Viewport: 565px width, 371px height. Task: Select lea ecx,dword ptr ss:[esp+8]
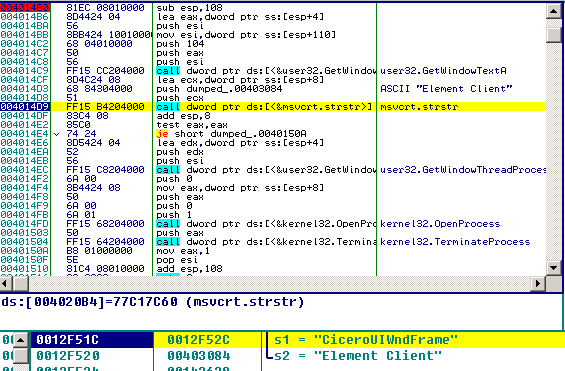(x=240, y=80)
